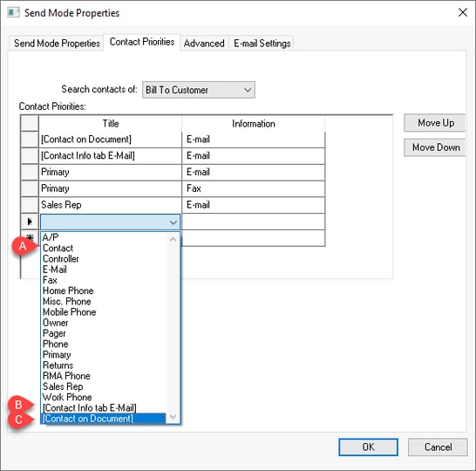Viewport: 476px width, 471px height.
Task: Select the Controller option in list
Action: pos(61,259)
